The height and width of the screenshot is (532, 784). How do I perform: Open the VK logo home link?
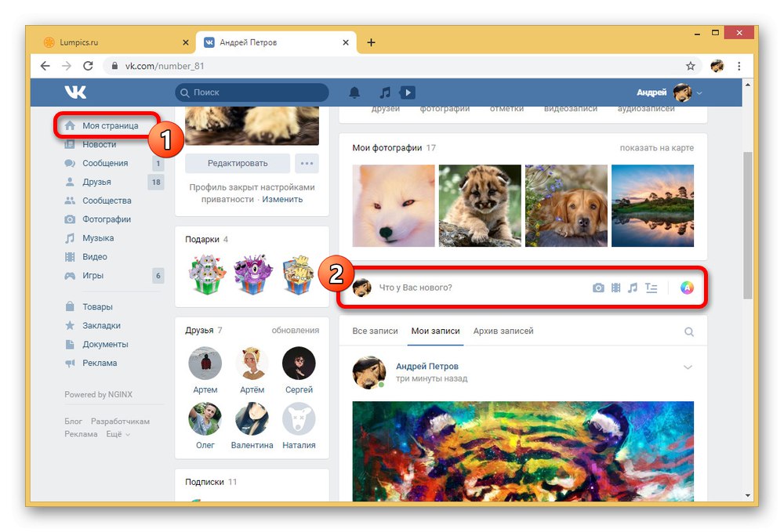coord(75,92)
